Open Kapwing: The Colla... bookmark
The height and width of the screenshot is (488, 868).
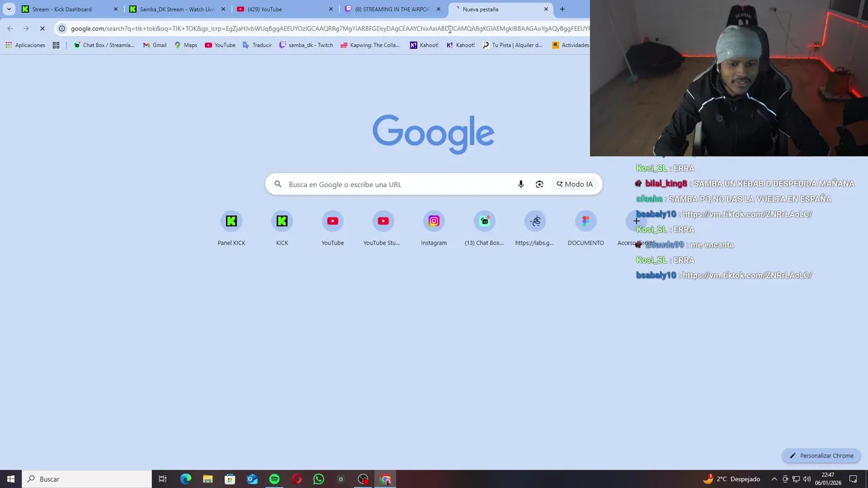click(370, 45)
